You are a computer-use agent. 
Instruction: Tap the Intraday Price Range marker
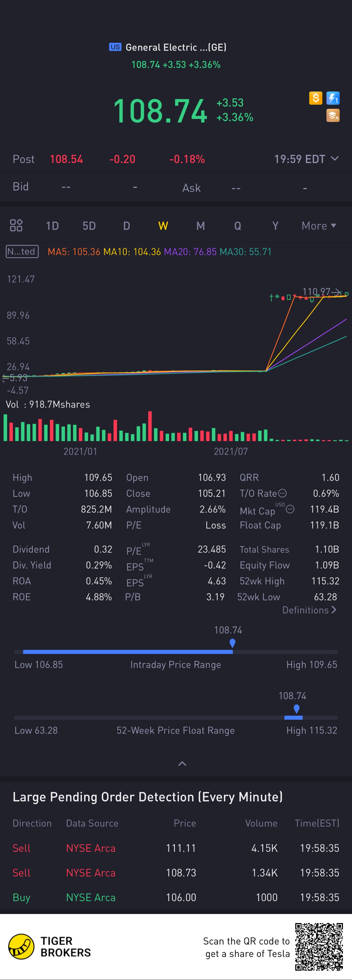(x=232, y=643)
